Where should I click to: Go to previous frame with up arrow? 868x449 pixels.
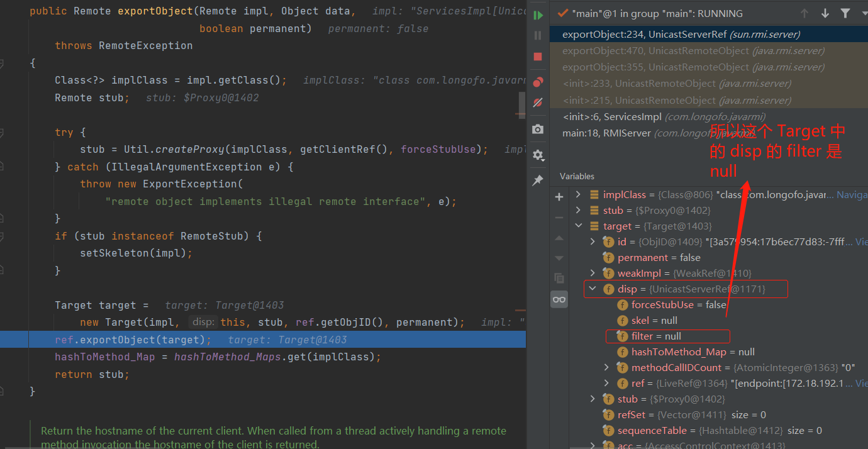coord(804,14)
